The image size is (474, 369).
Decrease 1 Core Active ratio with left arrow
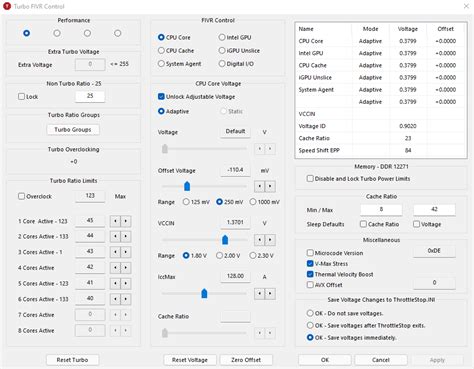115,221
